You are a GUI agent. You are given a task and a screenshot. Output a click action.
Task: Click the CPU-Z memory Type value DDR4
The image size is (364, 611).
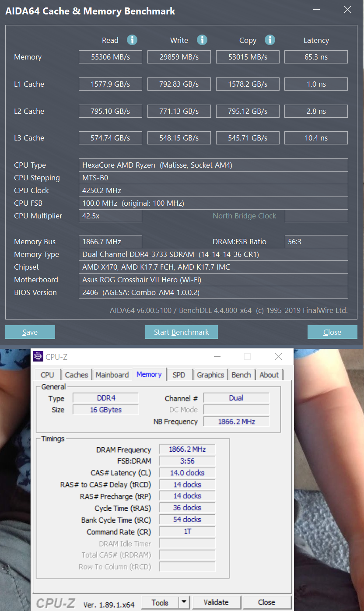[x=105, y=398]
